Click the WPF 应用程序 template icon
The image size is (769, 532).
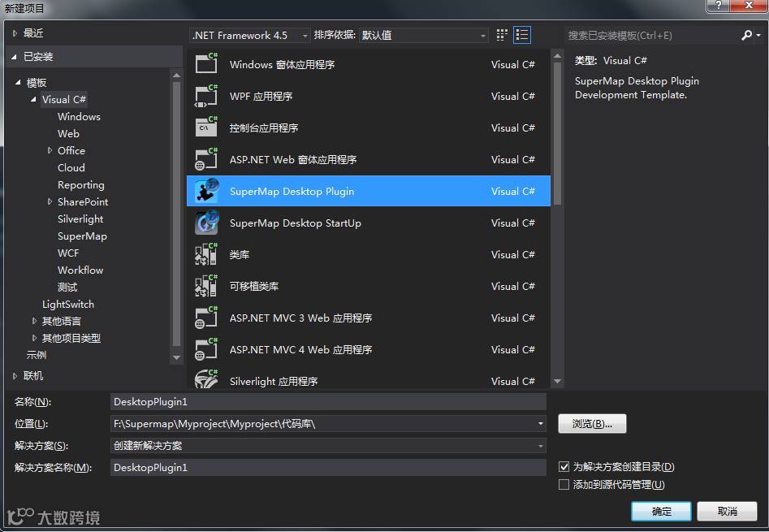206,96
